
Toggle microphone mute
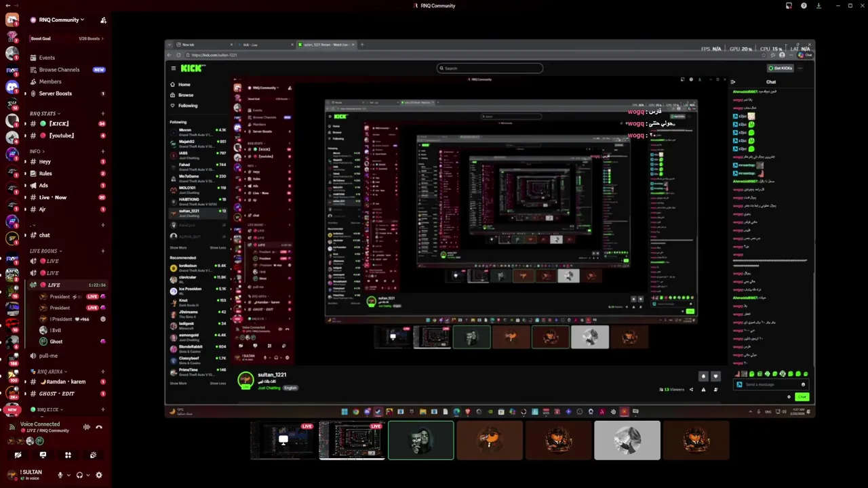(60, 475)
